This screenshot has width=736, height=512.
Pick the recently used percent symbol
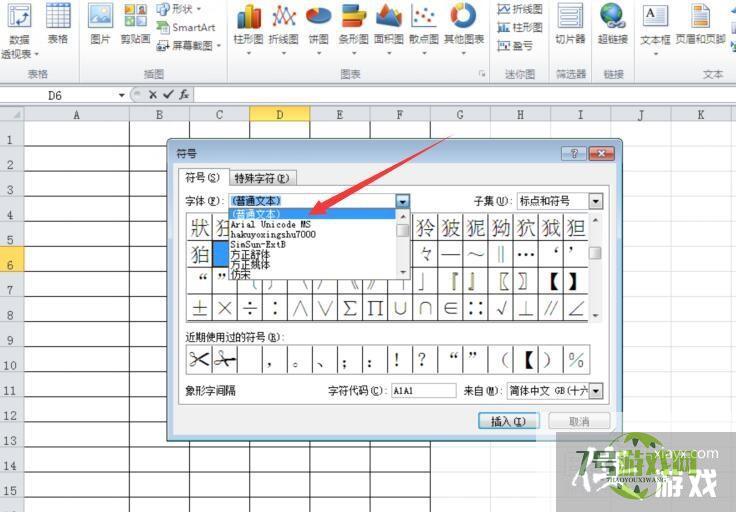tap(576, 360)
